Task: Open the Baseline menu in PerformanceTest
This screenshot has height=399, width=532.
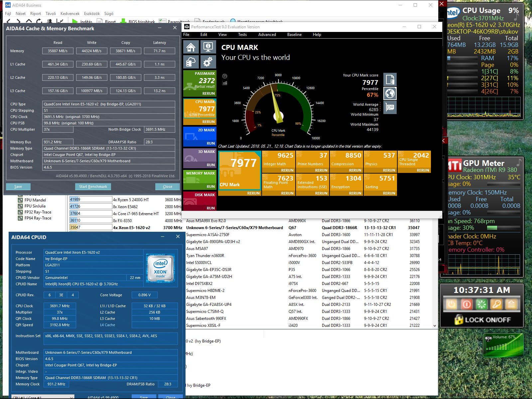Action: pyautogui.click(x=294, y=35)
